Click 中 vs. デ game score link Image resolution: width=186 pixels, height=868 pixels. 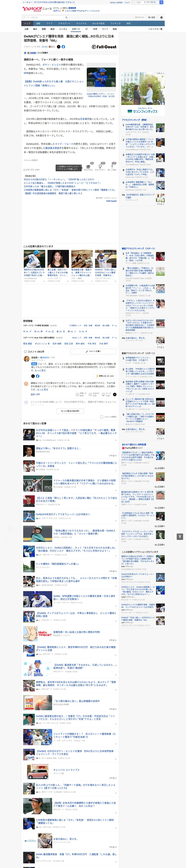click(27, 331)
